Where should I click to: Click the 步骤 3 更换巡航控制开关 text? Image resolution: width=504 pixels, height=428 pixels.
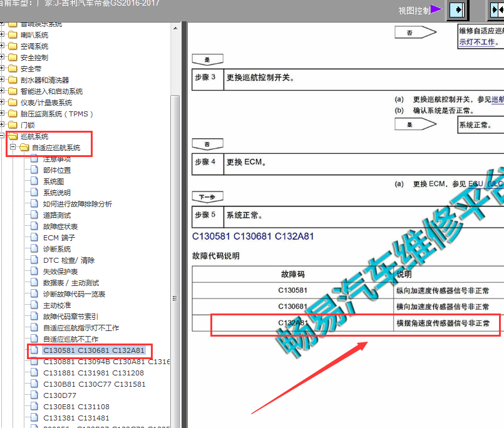pos(260,78)
